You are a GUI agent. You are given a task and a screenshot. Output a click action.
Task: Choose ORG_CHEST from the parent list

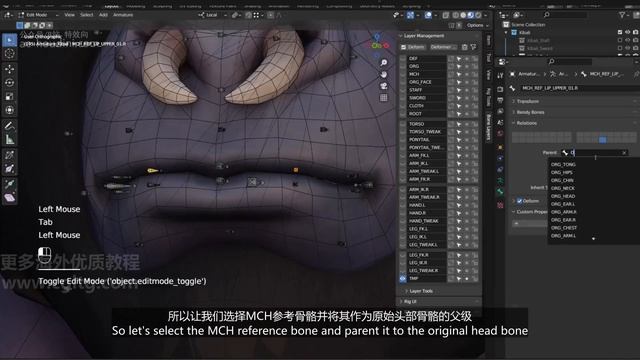tap(564, 228)
